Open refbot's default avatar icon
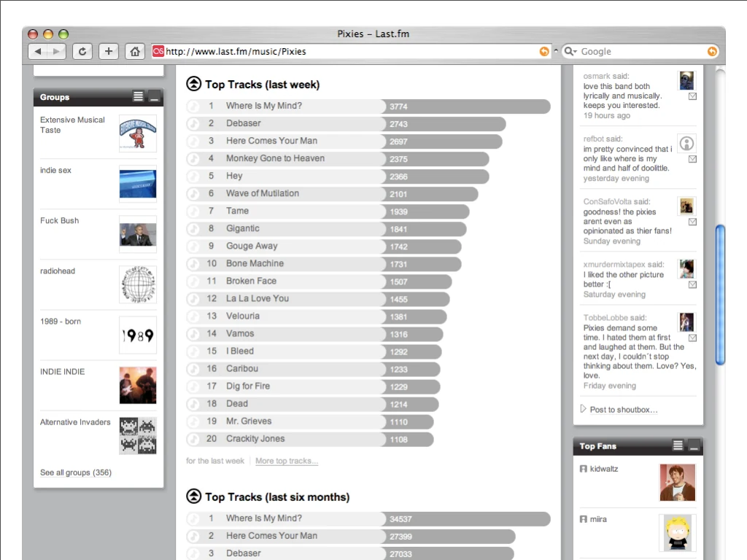This screenshot has height=560, width=747. coord(686,144)
